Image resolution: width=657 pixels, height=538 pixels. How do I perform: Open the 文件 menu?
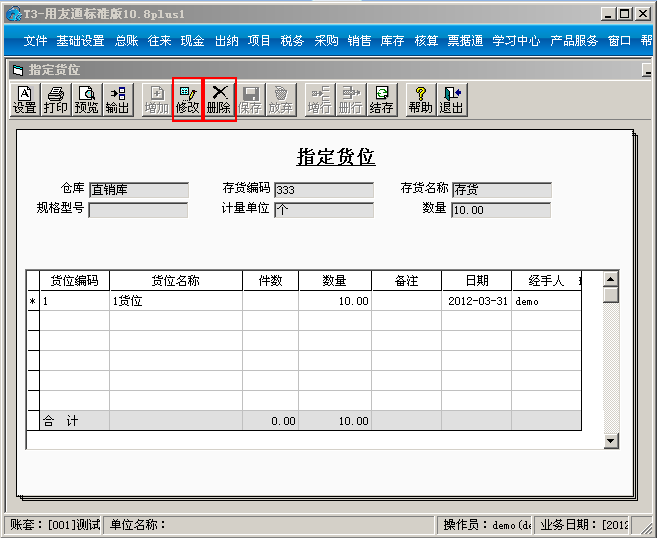click(35, 41)
